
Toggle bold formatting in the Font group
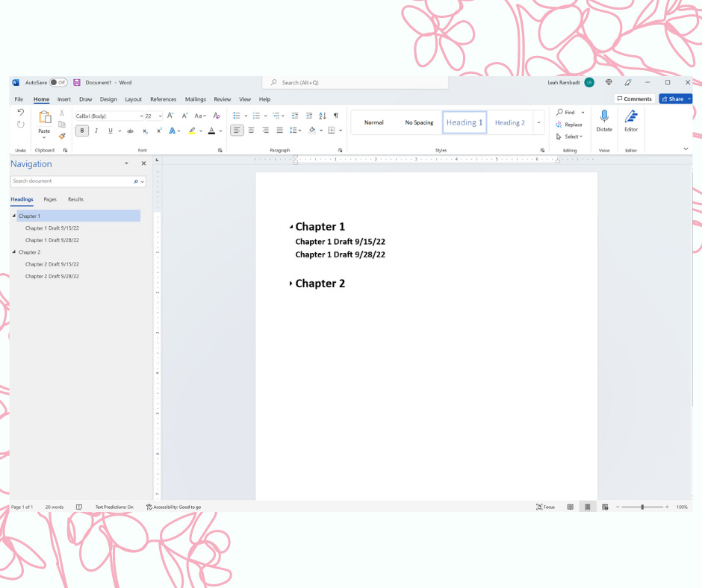(82, 131)
